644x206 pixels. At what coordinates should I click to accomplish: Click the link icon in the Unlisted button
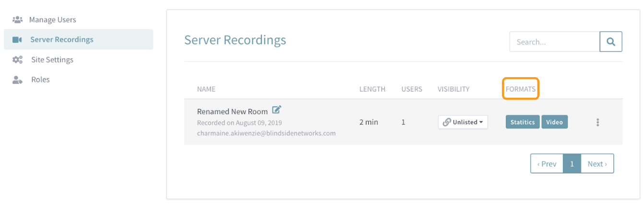pyautogui.click(x=447, y=122)
